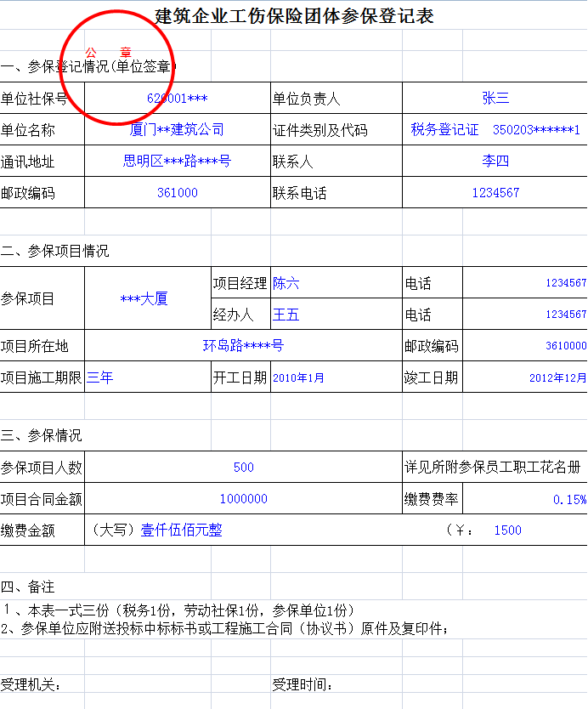Click the 缴费费率 label cell

tap(432, 499)
